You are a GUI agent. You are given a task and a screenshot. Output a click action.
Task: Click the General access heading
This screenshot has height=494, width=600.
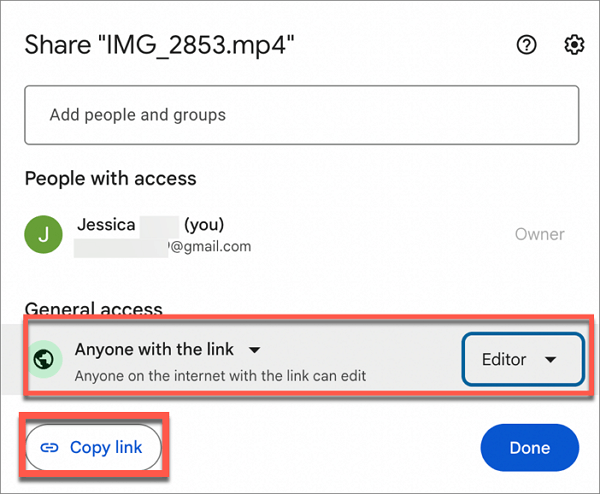(x=93, y=310)
